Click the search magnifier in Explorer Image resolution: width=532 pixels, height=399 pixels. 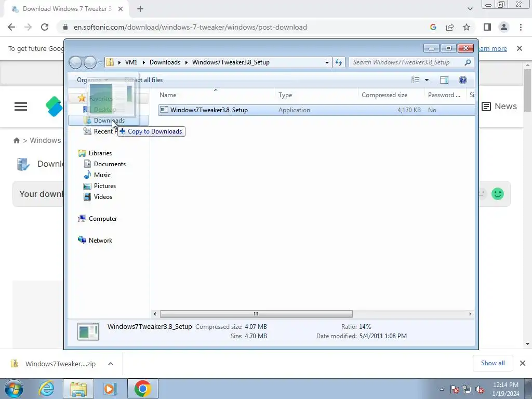(x=468, y=62)
